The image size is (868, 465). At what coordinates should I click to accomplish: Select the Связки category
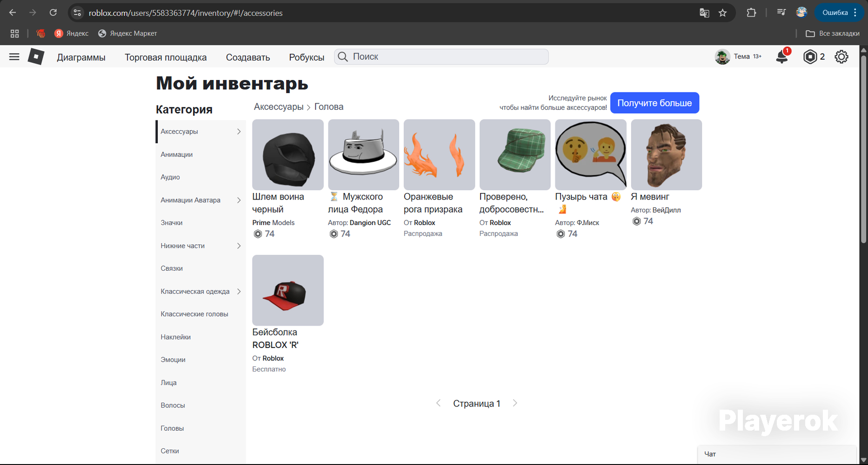click(200, 268)
